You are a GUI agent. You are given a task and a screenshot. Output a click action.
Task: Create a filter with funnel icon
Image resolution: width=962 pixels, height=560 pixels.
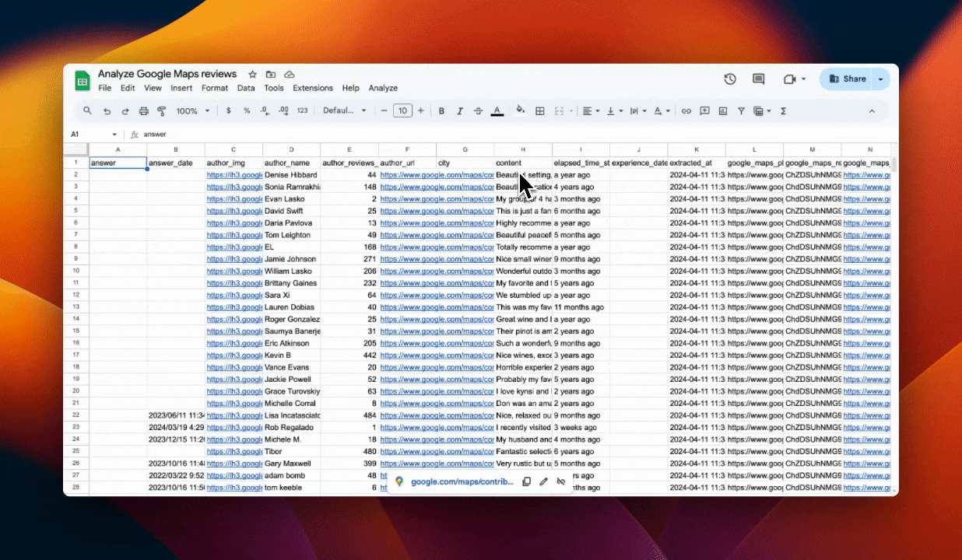(x=742, y=111)
